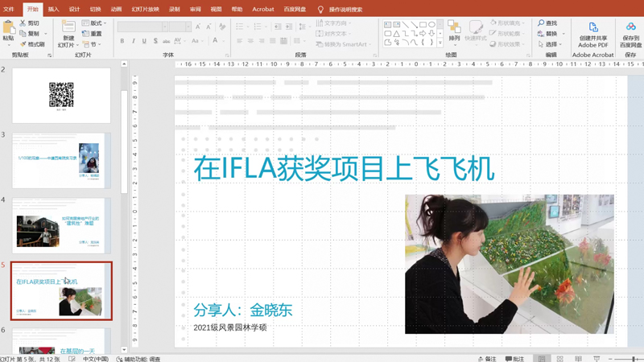Click the increase font size icon
Screen dimensions: 644x362
click(198, 27)
